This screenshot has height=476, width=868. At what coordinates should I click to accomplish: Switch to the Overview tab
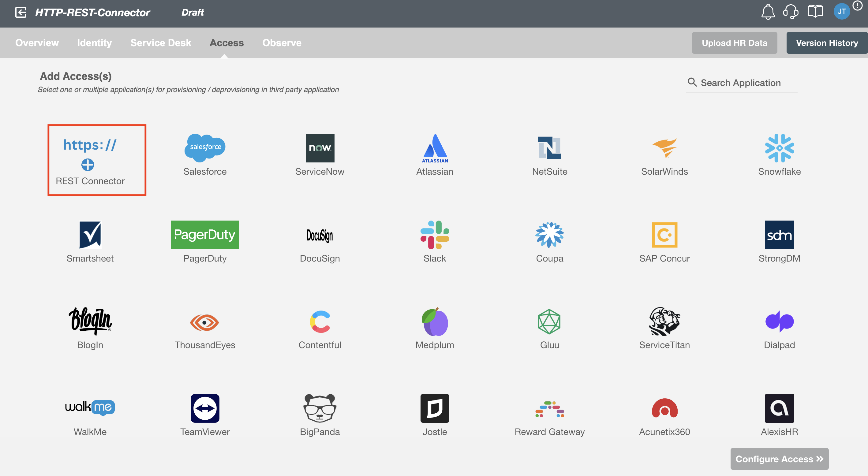(x=37, y=43)
